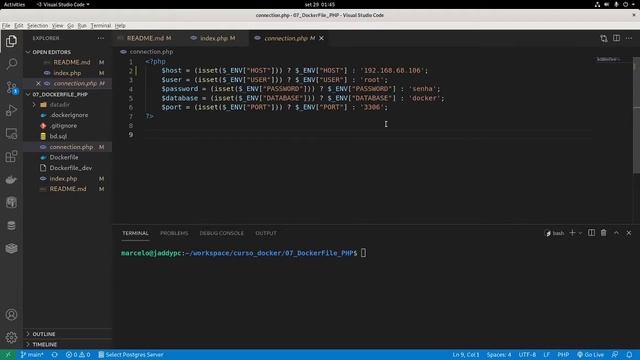Open the Extensions view
This screenshot has width=640, height=360.
pyautogui.click(x=11, y=156)
